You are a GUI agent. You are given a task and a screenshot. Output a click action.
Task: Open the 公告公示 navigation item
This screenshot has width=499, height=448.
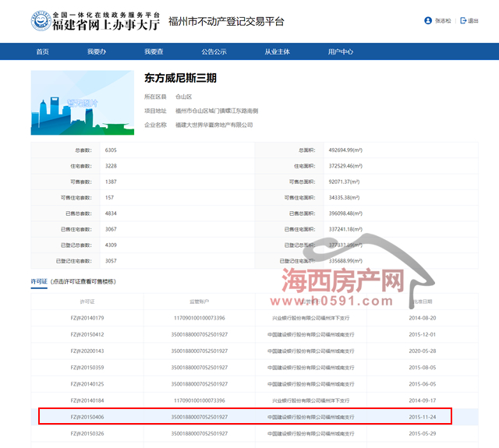coord(214,51)
